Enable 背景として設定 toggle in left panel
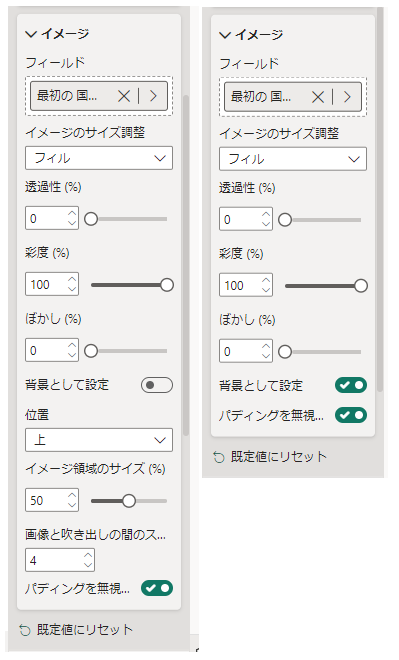The width and height of the screenshot is (399, 660). 157,385
